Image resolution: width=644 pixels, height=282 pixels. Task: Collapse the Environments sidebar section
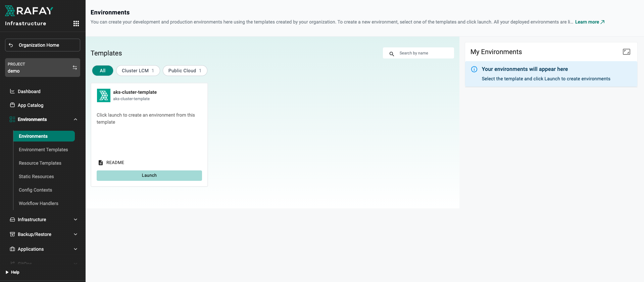(x=76, y=119)
